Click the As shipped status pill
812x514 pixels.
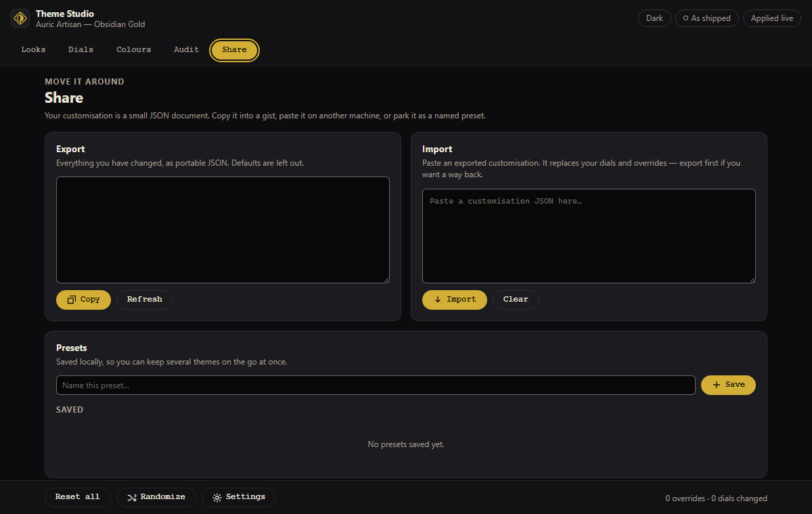point(707,18)
